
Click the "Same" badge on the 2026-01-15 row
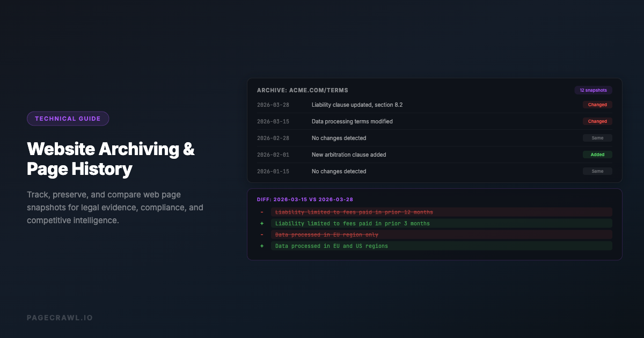point(597,171)
